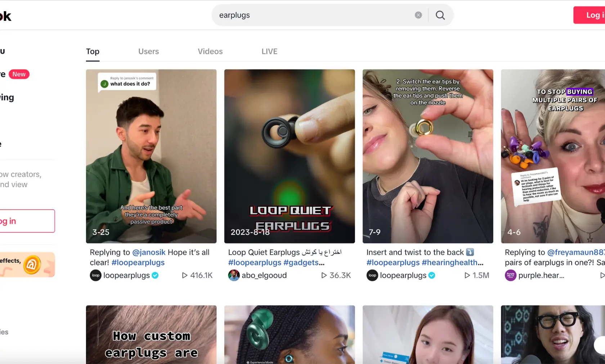This screenshot has height=364, width=605.
Task: Open the #hearinghealth hashtag link
Action: pos(452,263)
